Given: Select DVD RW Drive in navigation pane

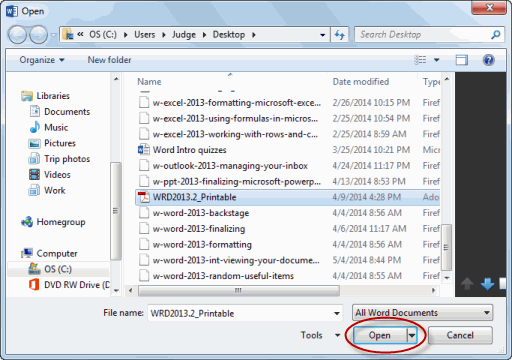Looking at the screenshot, I should click(69, 285).
